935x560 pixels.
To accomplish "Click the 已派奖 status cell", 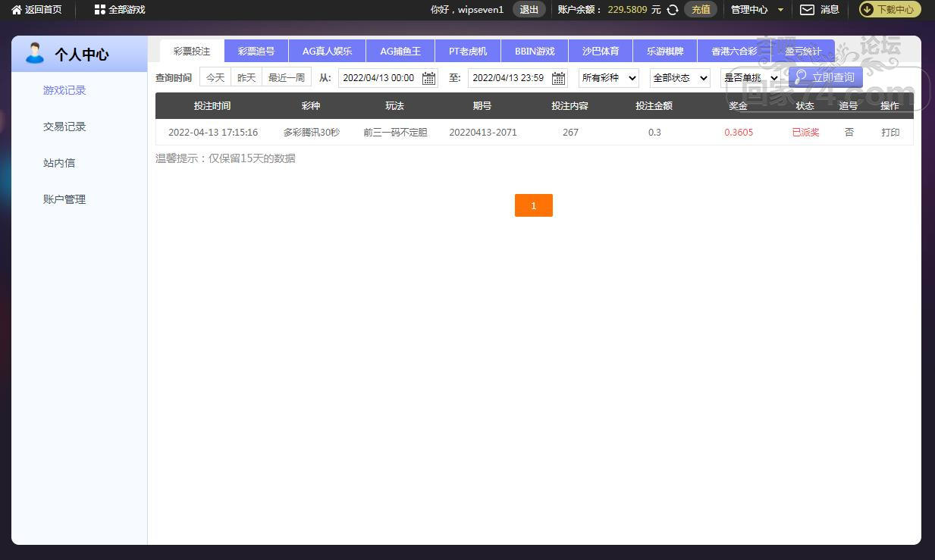I will click(805, 133).
